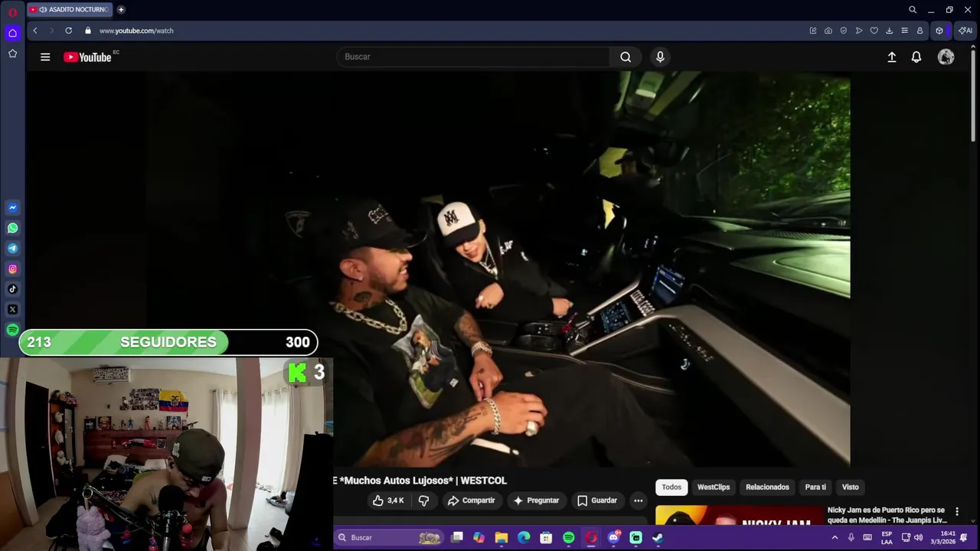Viewport: 980px width, 551px height.
Task: Open the YouTube account avatar menu
Action: click(946, 57)
